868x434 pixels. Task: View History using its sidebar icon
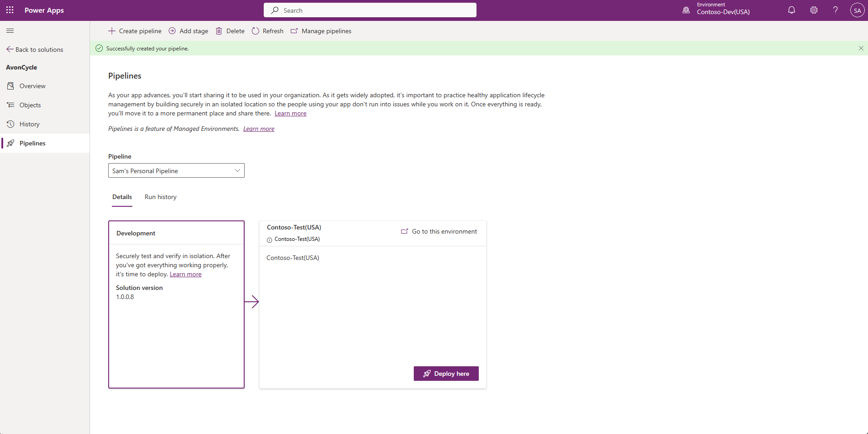10,124
